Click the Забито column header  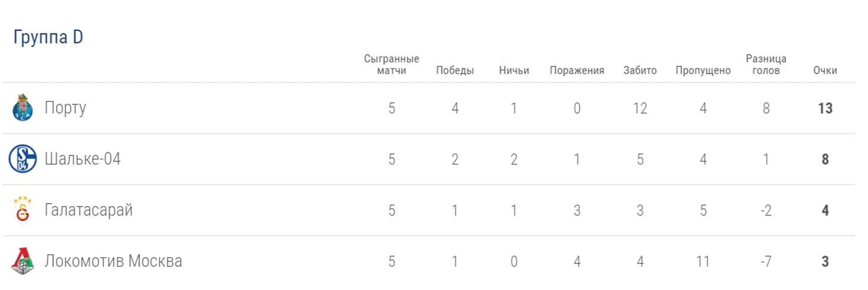point(640,70)
